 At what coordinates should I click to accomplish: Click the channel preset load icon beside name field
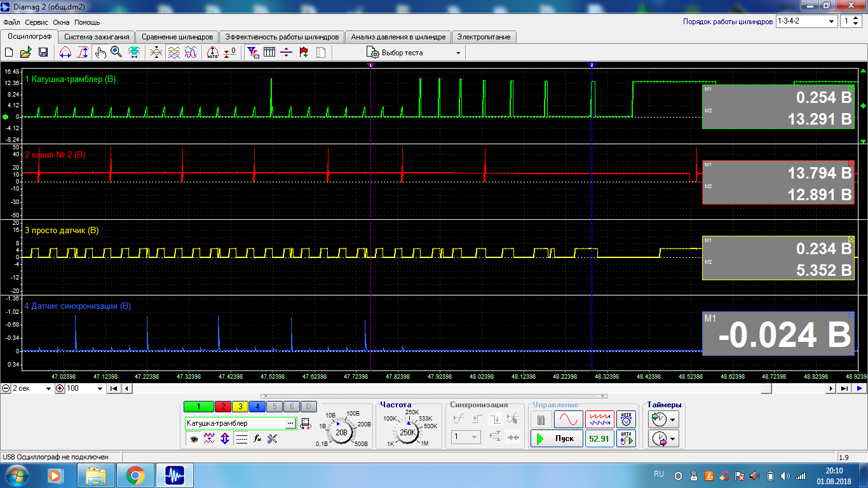pyautogui.click(x=306, y=423)
